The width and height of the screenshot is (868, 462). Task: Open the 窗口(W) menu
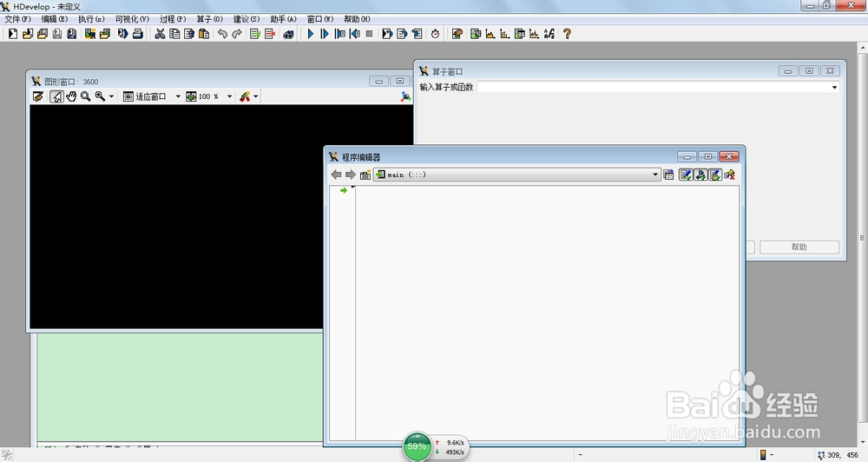coord(320,19)
